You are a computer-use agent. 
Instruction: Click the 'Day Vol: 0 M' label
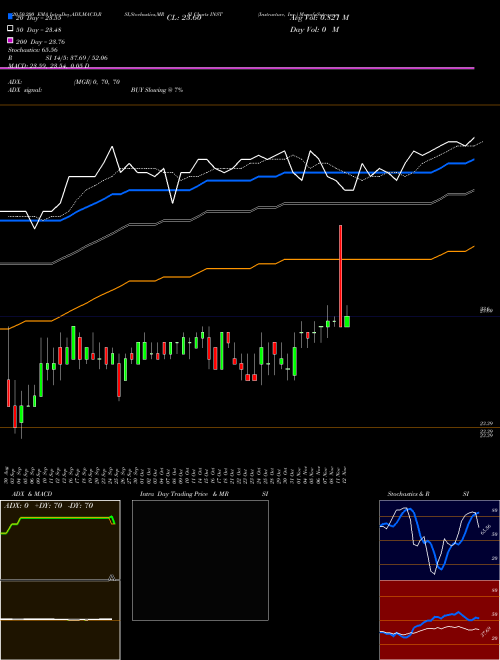click(314, 29)
